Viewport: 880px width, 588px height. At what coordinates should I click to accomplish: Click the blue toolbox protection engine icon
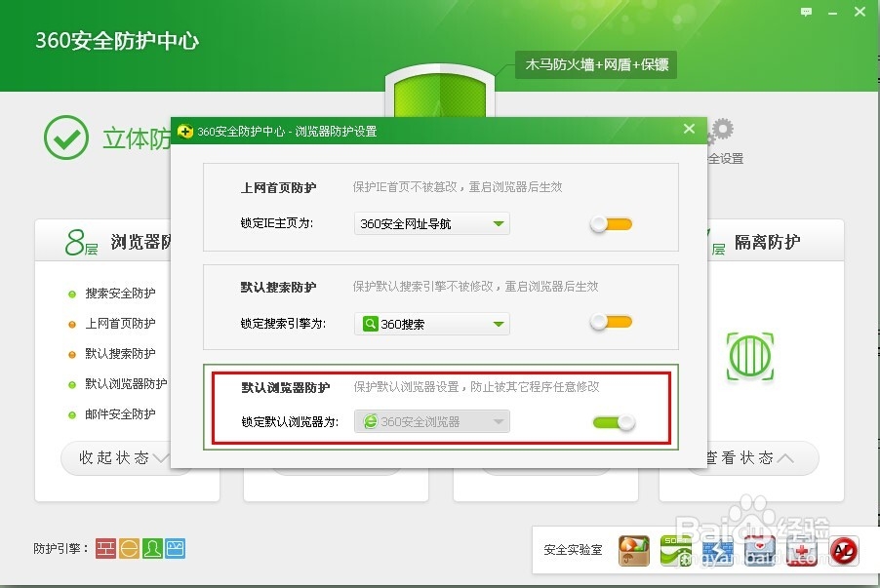point(176,548)
